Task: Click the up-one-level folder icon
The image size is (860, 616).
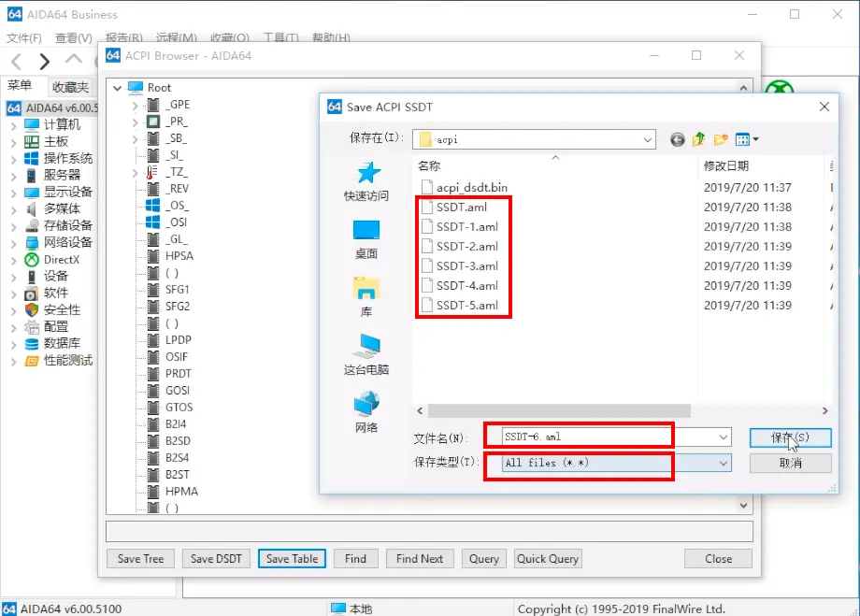Action: click(x=699, y=139)
